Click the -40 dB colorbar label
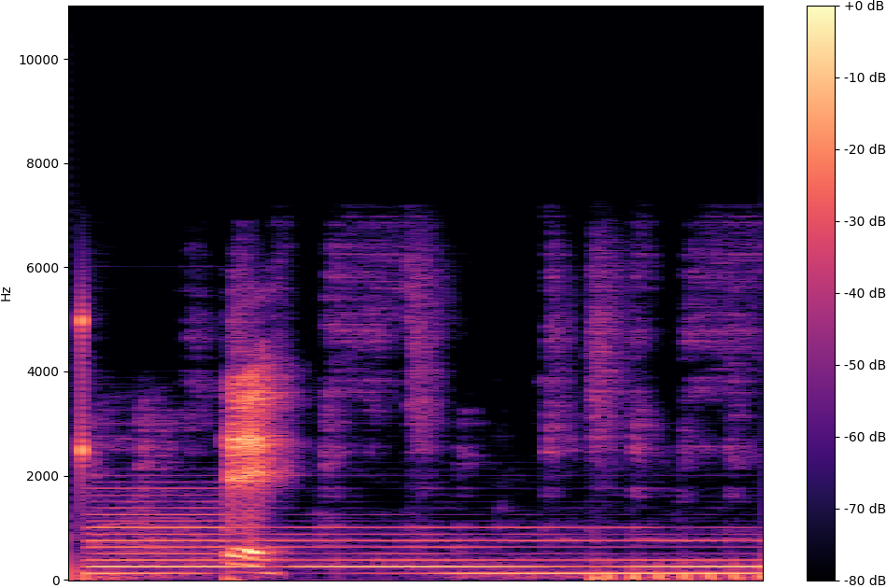The height and width of the screenshot is (588, 886). pyautogui.click(x=865, y=293)
